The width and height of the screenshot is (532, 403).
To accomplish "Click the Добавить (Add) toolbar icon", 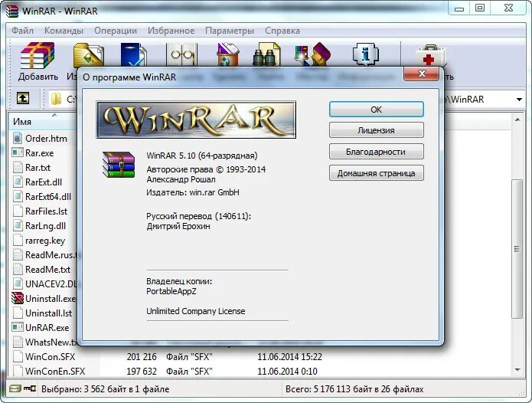I will pos(38,56).
